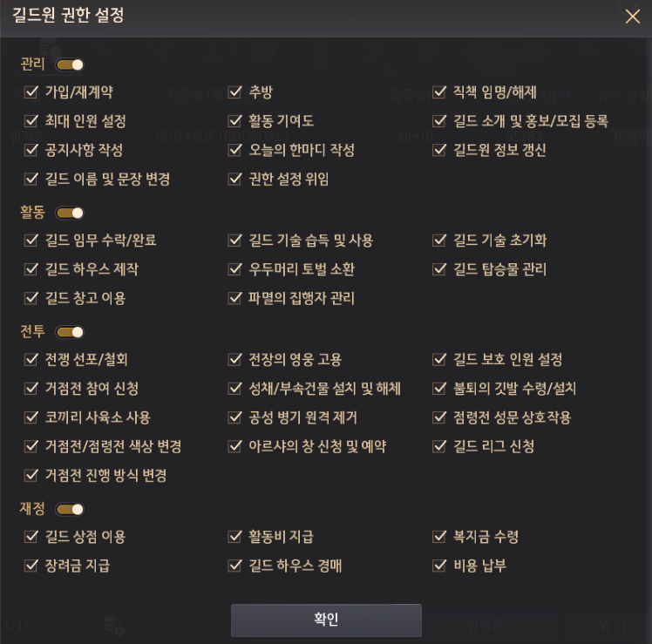The height and width of the screenshot is (644, 652).
Task: Close the 길드원 권한 설정 dialog
Action: (633, 17)
